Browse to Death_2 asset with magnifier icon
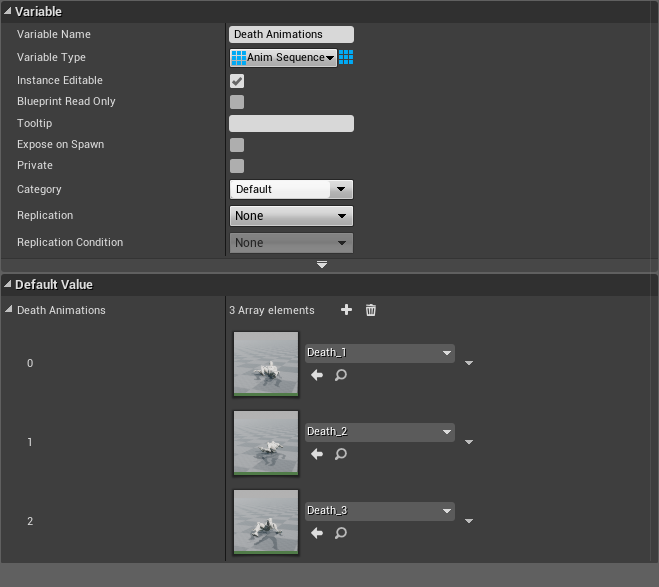The image size is (659, 587). tap(341, 454)
